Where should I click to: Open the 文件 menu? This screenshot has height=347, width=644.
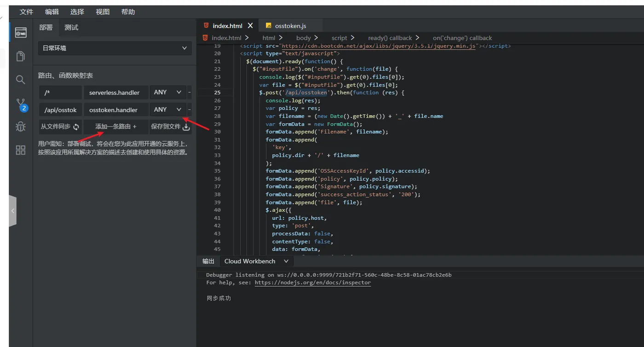26,12
